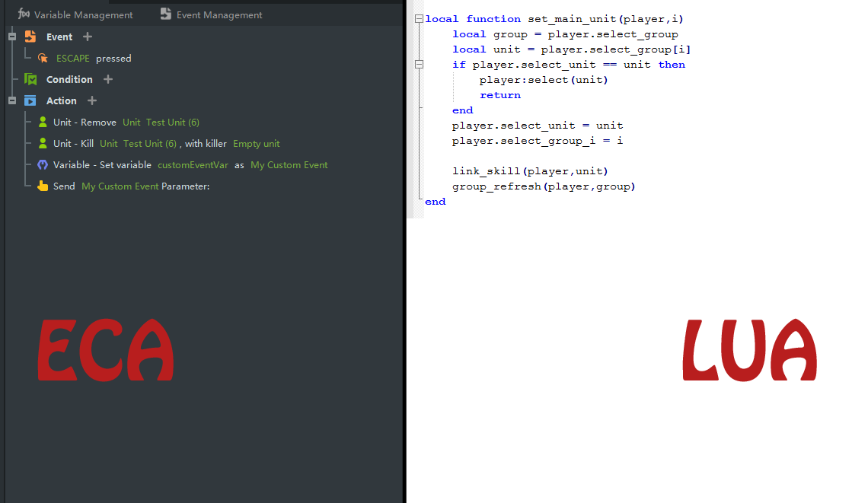Image resolution: width=868 pixels, height=503 pixels.
Task: Collapse the if-block code fold
Action: (419, 64)
